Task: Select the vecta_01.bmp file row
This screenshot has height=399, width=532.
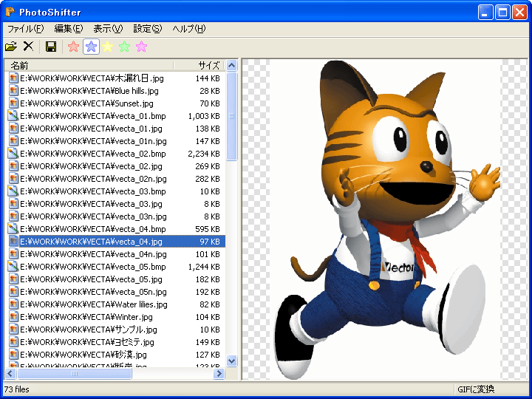Action: [x=115, y=116]
